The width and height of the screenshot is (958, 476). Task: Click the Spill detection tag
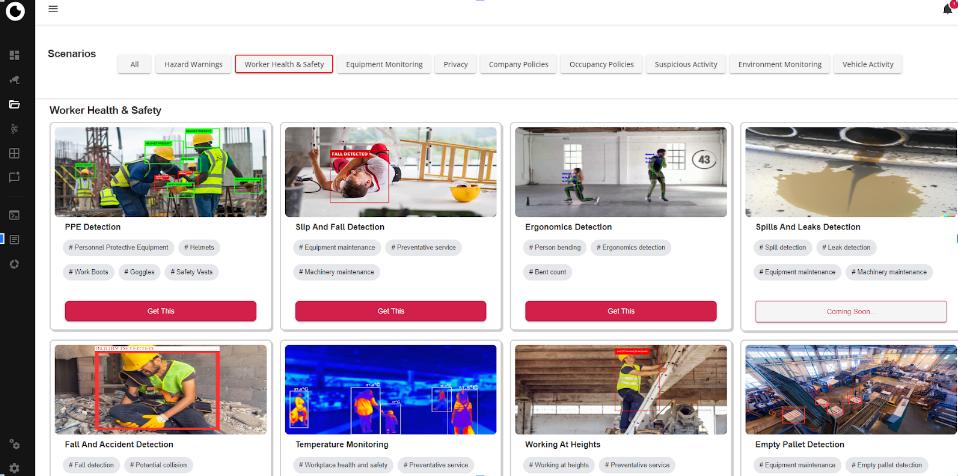click(785, 247)
